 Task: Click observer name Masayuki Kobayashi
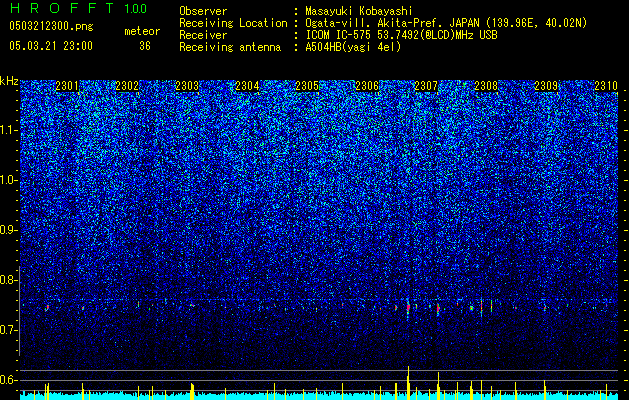359,11
